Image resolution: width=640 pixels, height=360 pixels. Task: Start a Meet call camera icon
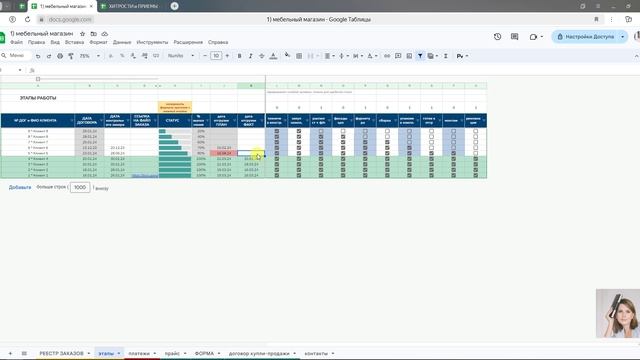[x=533, y=37]
